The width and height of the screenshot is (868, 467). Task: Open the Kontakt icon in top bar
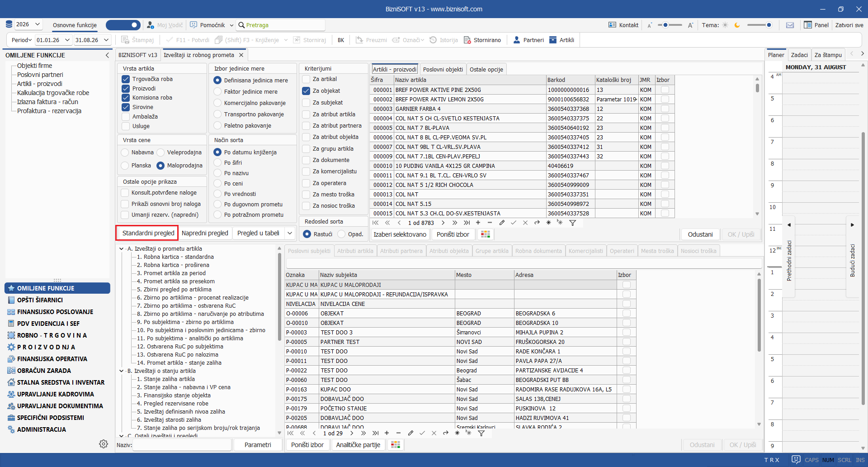[613, 25]
